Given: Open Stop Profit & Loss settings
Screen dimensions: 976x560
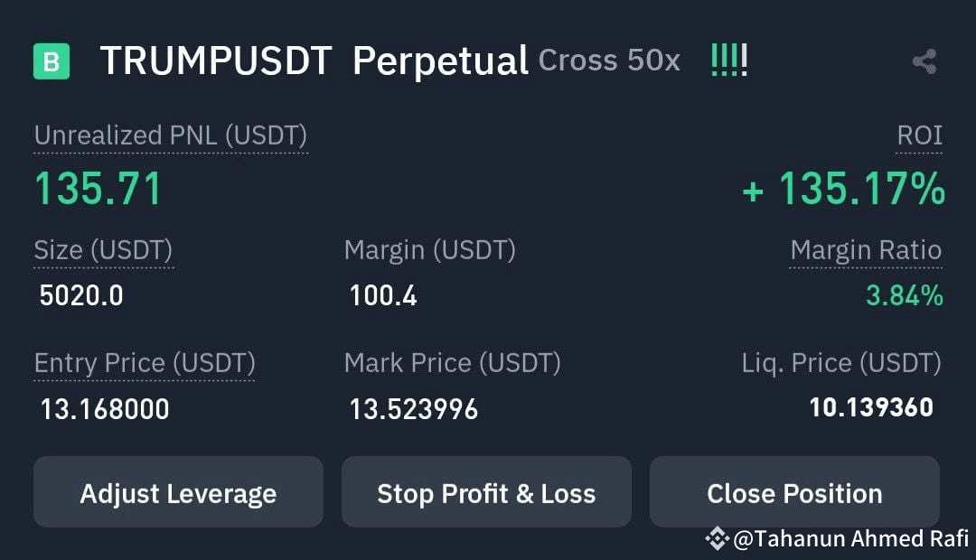Looking at the screenshot, I should 487,492.
